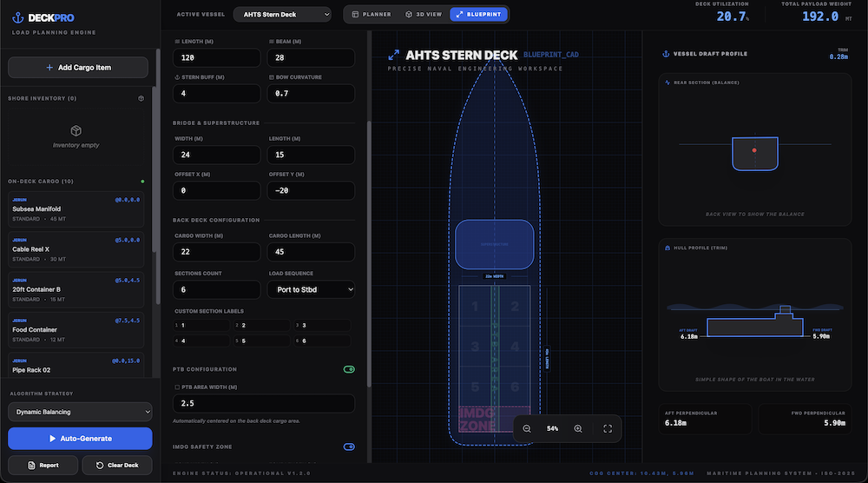The width and height of the screenshot is (868, 483).
Task: Click deck section 1 on the blueprint
Action: [x=475, y=307]
